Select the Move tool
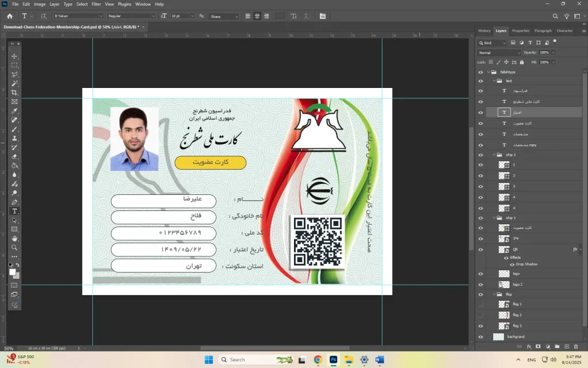This screenshot has height=368, width=588. (x=14, y=56)
